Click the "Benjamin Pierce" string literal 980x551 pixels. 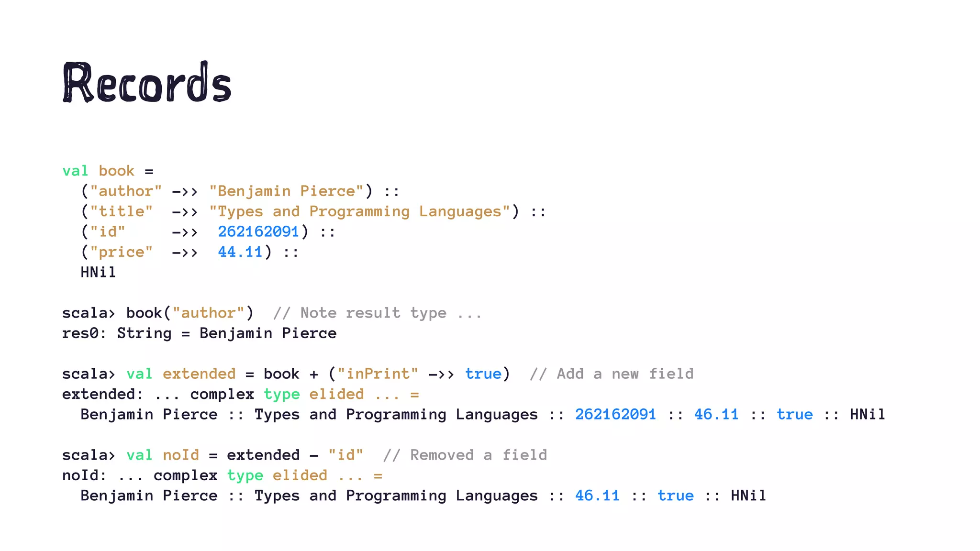pos(286,191)
